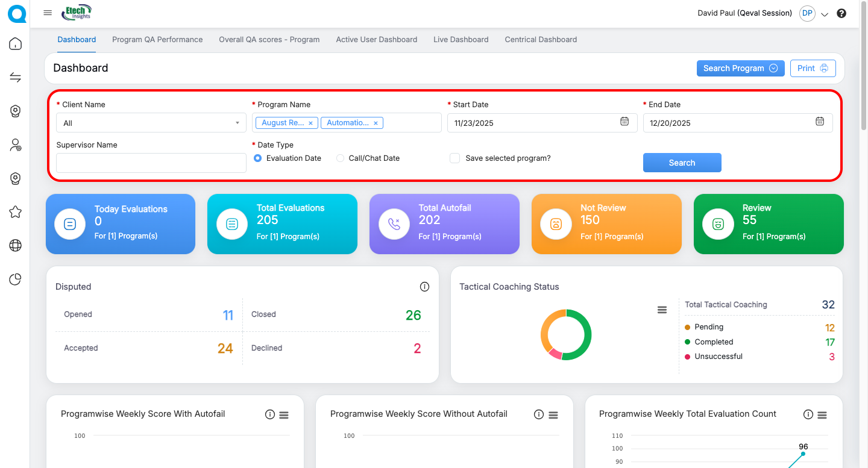Click the blue Search button
868x468 pixels.
[x=682, y=163]
